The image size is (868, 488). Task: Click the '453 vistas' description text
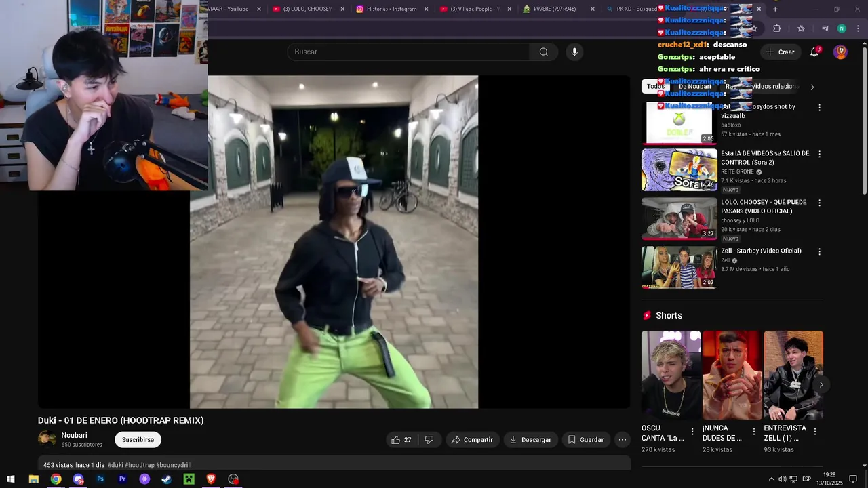pyautogui.click(x=58, y=465)
